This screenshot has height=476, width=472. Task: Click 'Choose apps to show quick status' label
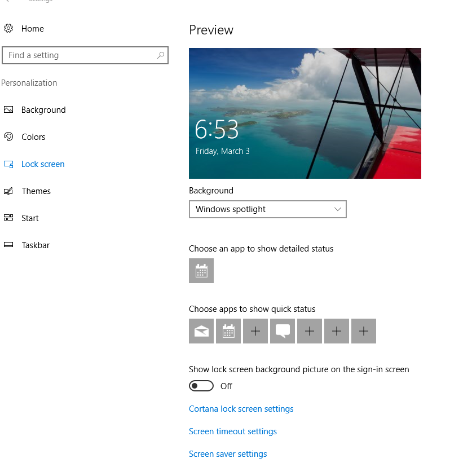coord(252,309)
